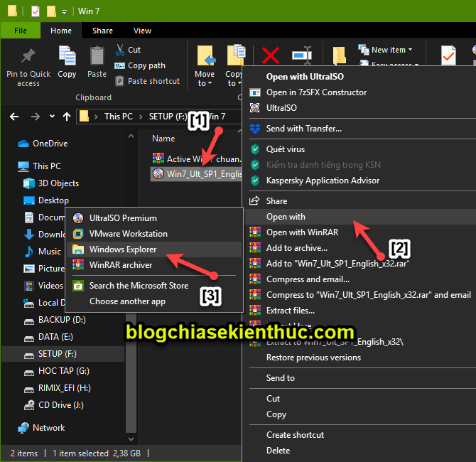476x462 pixels.
Task: Click the Back navigation arrow
Action: tap(14, 117)
